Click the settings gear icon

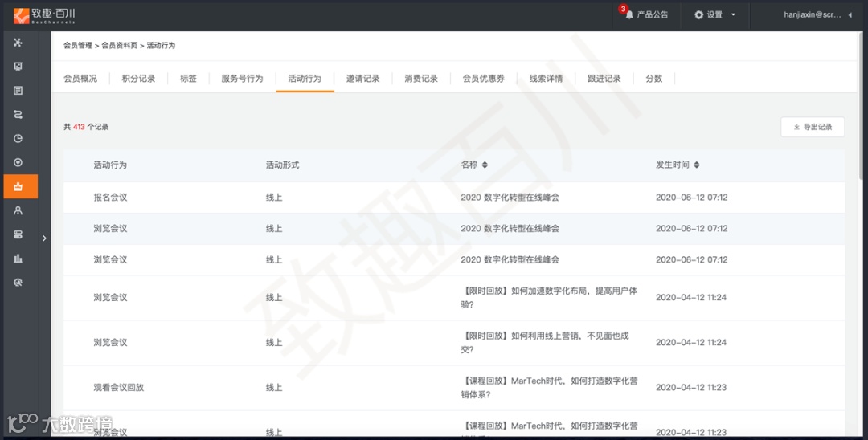tap(698, 15)
